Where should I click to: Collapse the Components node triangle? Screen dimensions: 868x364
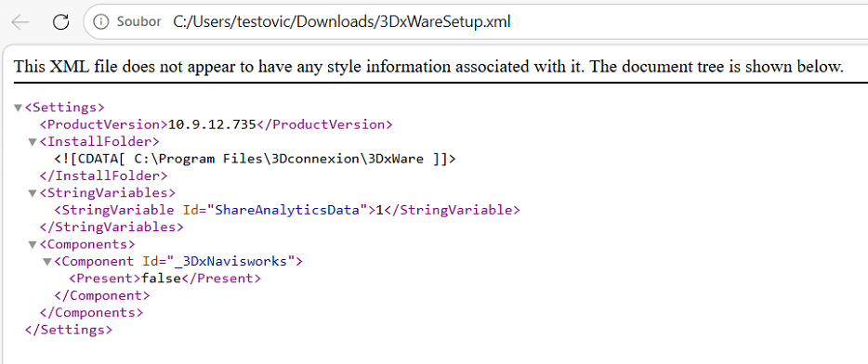point(33,244)
